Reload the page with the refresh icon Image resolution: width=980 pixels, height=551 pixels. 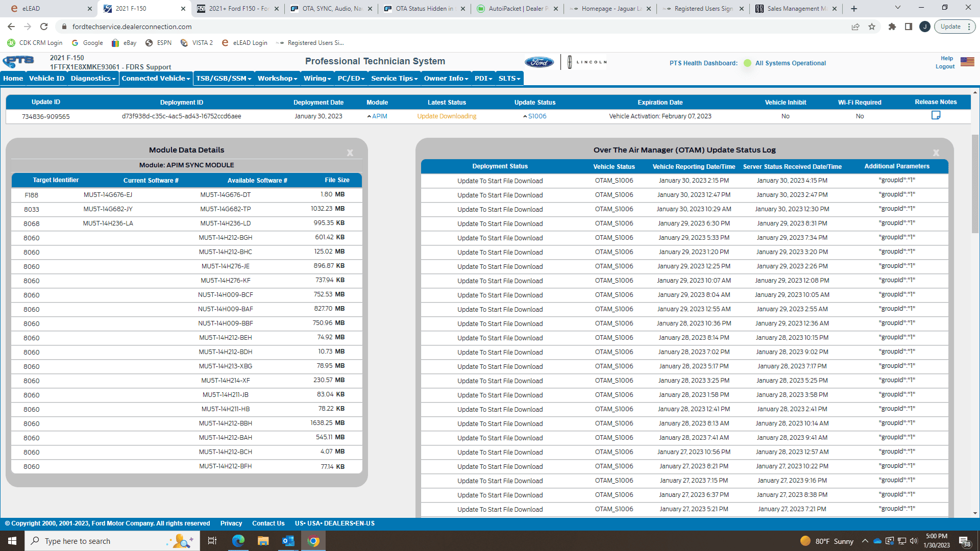pyautogui.click(x=44, y=27)
